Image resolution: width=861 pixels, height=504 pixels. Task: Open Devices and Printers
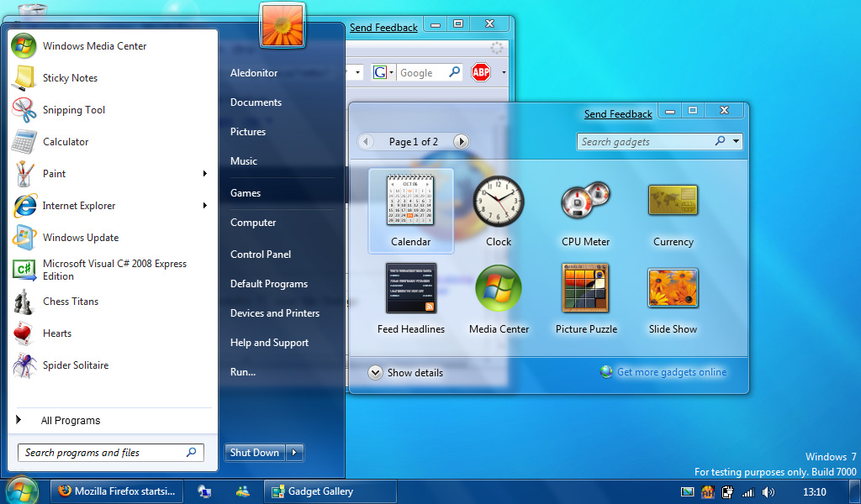tap(275, 313)
